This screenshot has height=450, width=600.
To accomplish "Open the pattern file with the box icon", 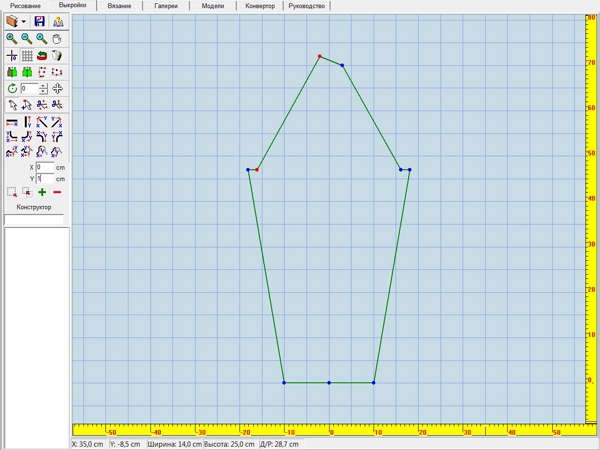I will point(12,21).
